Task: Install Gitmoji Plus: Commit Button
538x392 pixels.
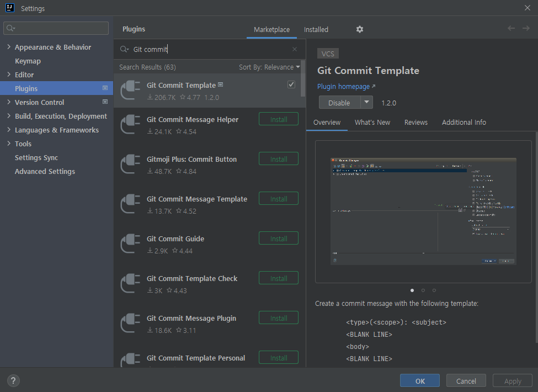Action: [x=279, y=159]
